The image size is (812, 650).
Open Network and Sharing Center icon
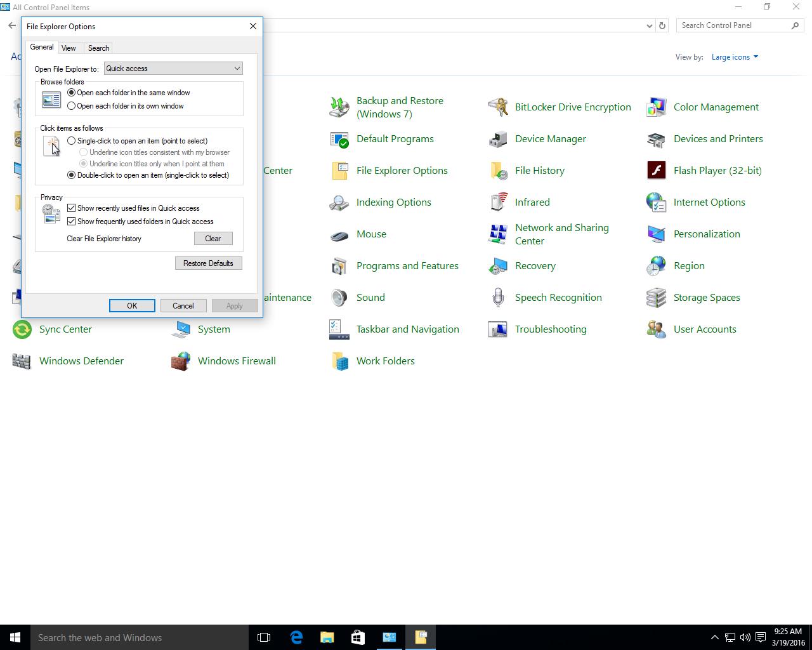pyautogui.click(x=498, y=234)
